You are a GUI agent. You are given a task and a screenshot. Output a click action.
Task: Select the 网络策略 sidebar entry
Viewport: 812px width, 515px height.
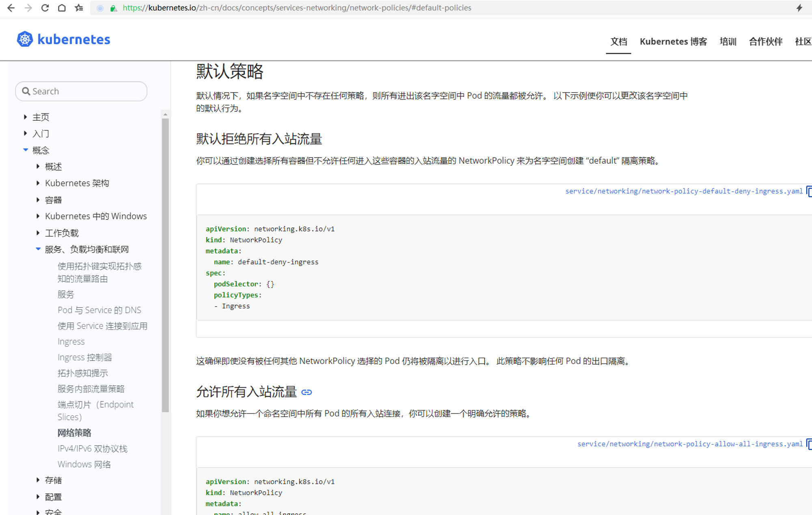pyautogui.click(x=74, y=433)
